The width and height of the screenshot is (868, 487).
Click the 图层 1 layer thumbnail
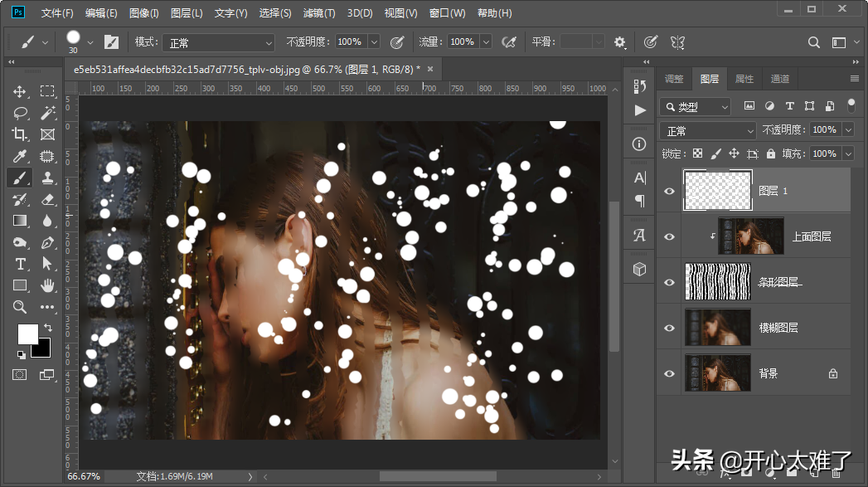[717, 191]
